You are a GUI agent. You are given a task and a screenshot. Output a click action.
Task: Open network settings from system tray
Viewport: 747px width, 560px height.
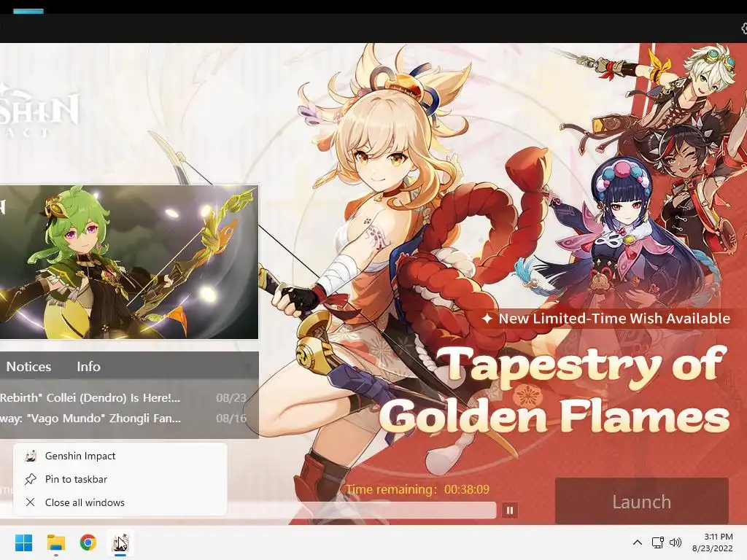tap(658, 542)
